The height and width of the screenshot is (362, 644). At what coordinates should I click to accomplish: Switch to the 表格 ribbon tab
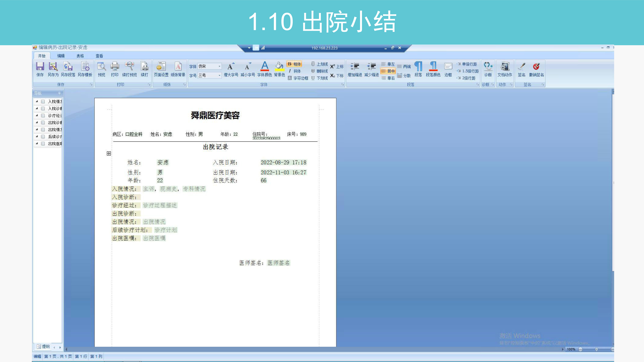80,56
